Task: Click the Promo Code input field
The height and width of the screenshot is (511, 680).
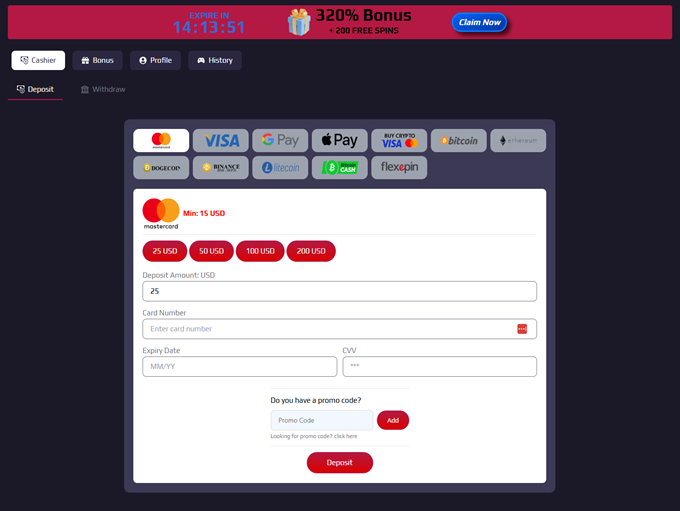Action: pyautogui.click(x=321, y=421)
